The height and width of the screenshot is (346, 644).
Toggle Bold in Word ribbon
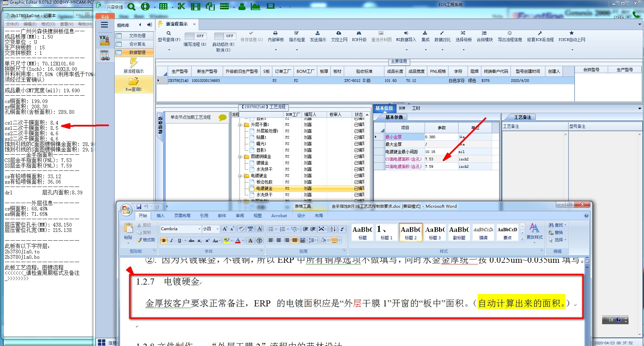click(x=164, y=241)
